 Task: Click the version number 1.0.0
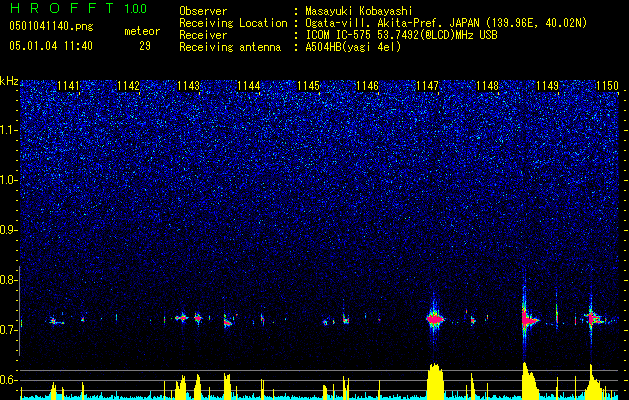click(136, 8)
